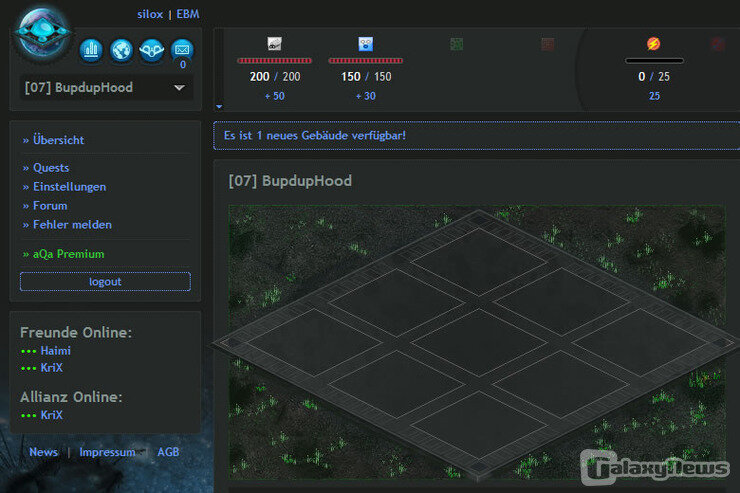Open the silox profile link
Viewport: 740px width, 493px height.
pyautogui.click(x=150, y=14)
